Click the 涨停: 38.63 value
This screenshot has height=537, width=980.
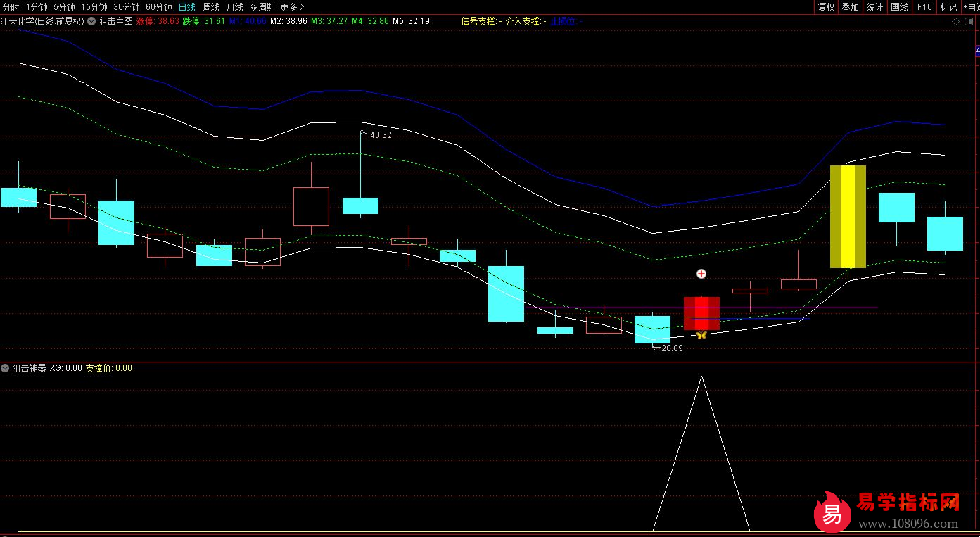pos(158,21)
